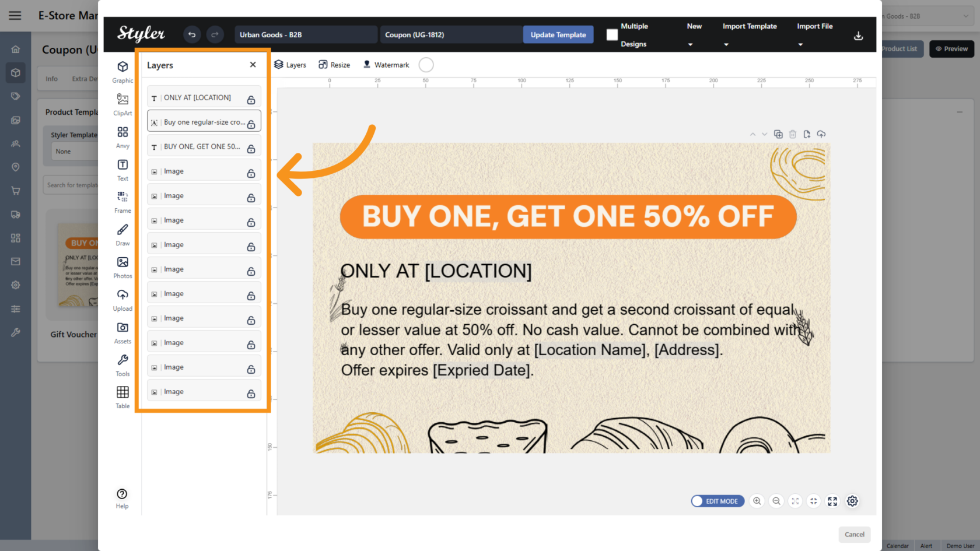The height and width of the screenshot is (551, 980).
Task: Insert a Table element
Action: [x=123, y=397]
